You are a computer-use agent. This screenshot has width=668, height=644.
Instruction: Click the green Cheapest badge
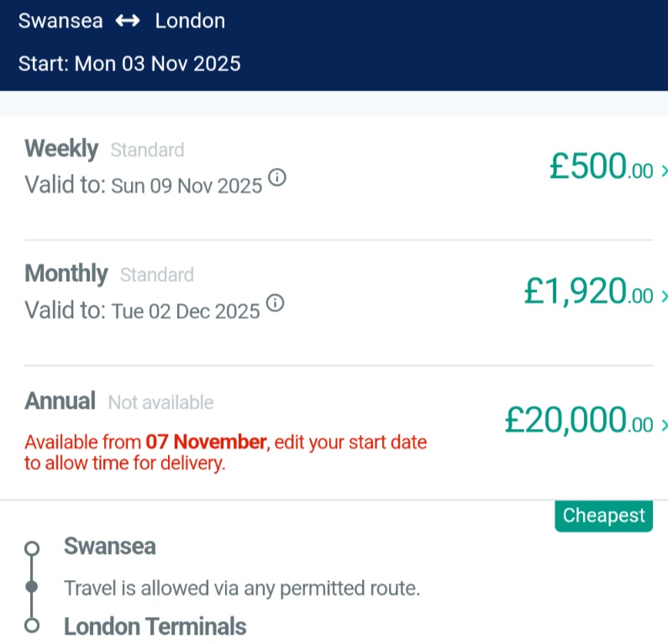coord(603,516)
